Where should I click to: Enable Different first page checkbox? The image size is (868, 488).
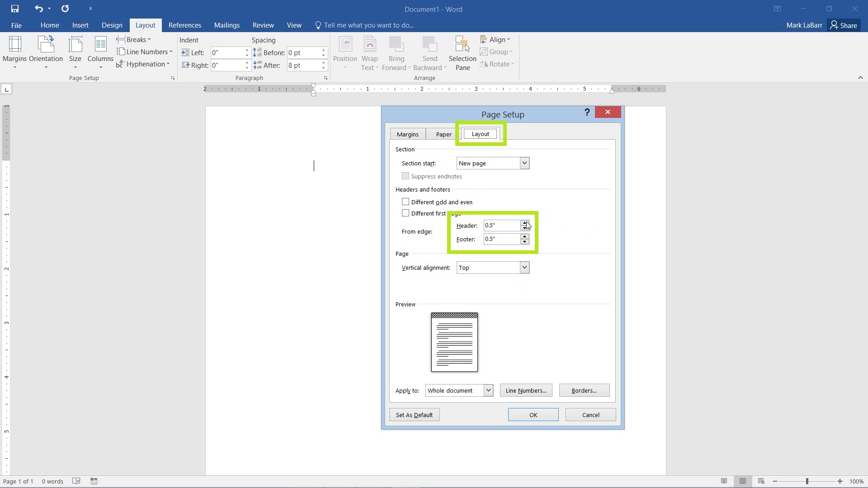405,213
